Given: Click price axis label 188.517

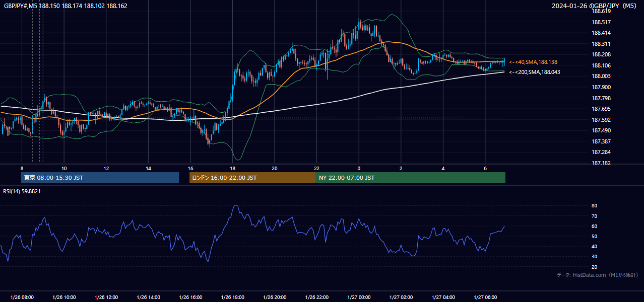Looking at the screenshot, I should click(601, 22).
